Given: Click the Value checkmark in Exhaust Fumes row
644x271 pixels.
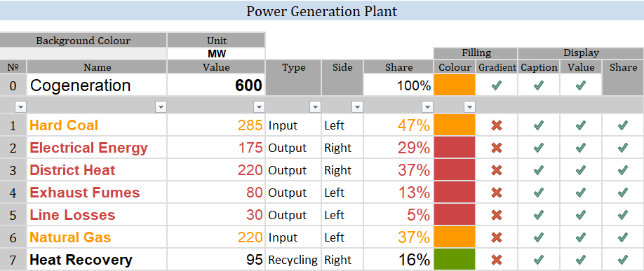Looking at the screenshot, I should pos(580,193).
